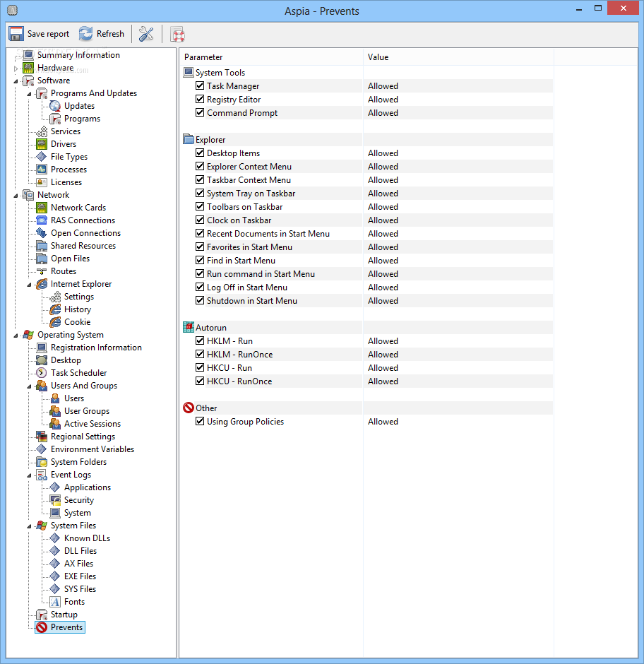This screenshot has width=644, height=664.
Task: Select the Explorer Context Menu row text
Action: pos(249,167)
